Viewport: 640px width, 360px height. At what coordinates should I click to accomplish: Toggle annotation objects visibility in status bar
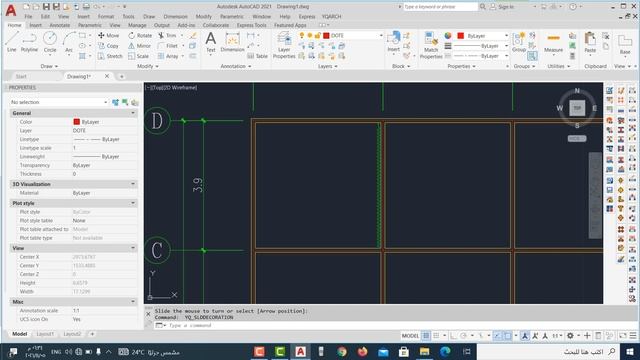(524, 336)
